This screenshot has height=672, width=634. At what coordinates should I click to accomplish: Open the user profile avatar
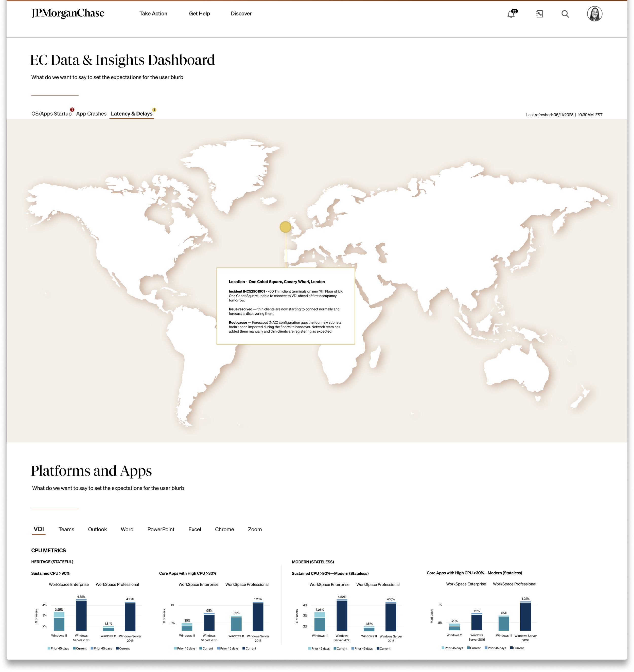point(594,14)
